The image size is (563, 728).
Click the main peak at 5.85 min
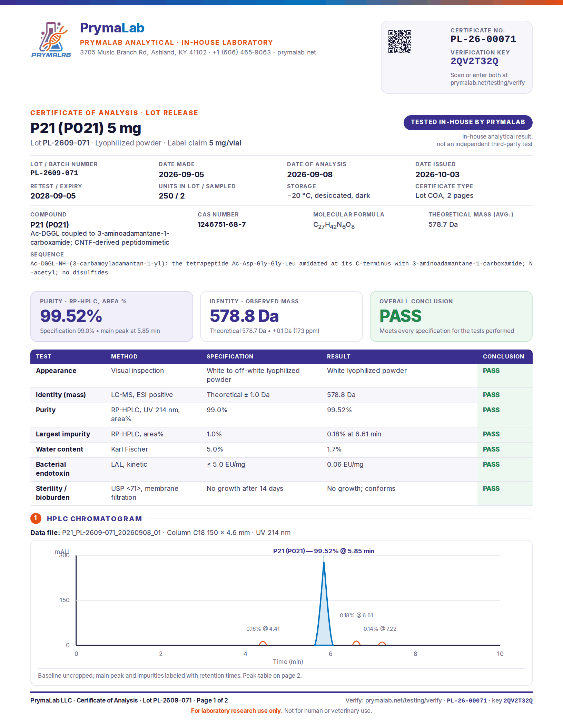pos(324,603)
